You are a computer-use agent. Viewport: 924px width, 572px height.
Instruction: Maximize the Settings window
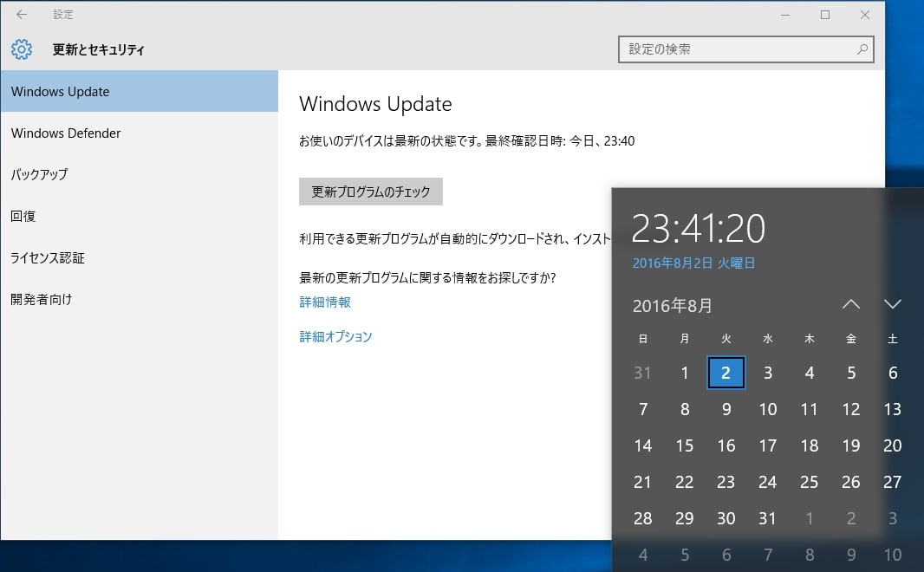point(825,15)
